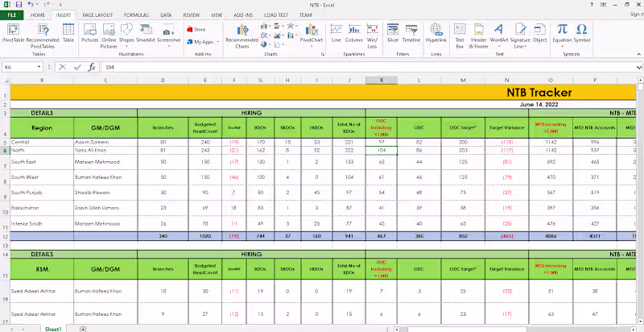Screen dimensions: 644x332
Task: Select the Sheet1 tab
Action: coord(53,329)
